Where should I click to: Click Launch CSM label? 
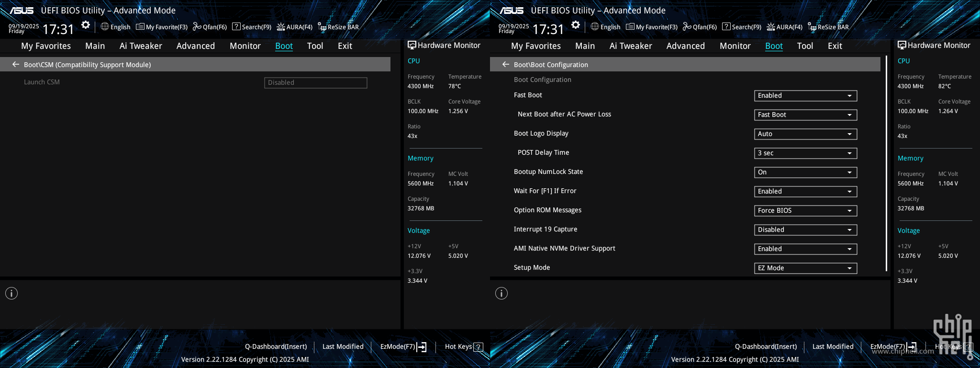coord(42,82)
